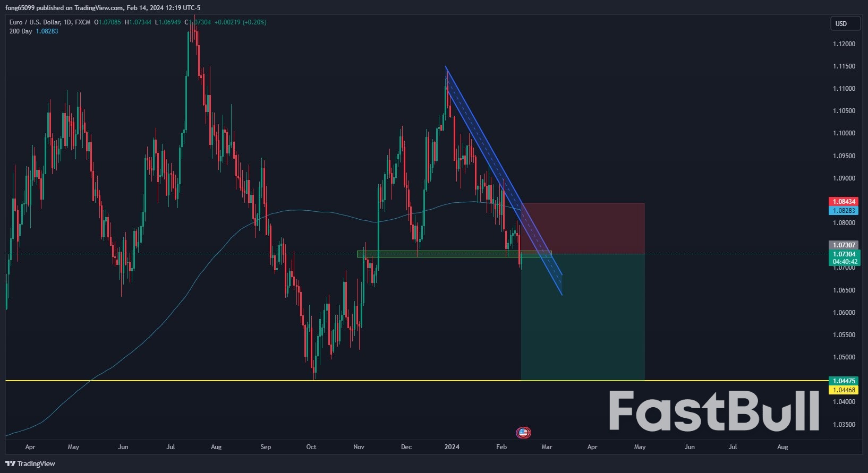The width and height of the screenshot is (868, 473).
Task: Click the 1.03500 price axis label
Action: [844, 425]
